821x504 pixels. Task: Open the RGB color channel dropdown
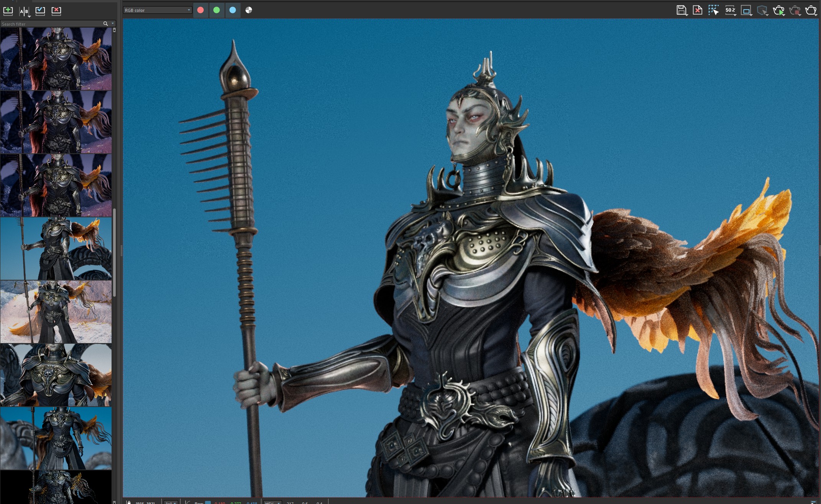pos(157,10)
